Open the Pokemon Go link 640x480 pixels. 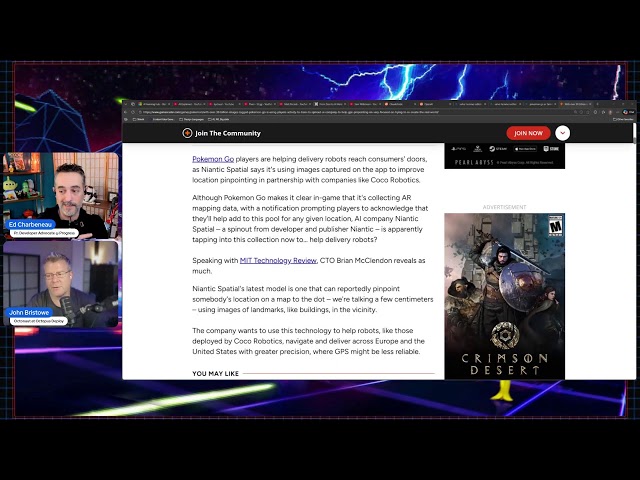coord(213,159)
